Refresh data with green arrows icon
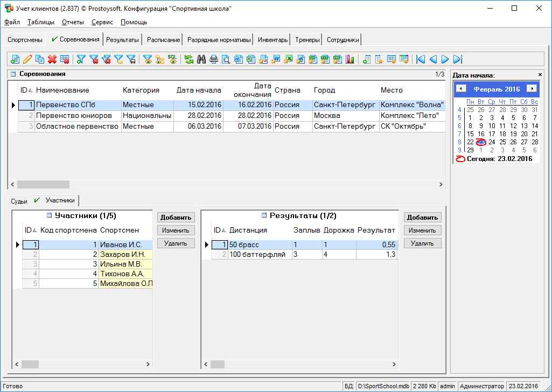Screen dimensions: 552x392 tap(189, 59)
